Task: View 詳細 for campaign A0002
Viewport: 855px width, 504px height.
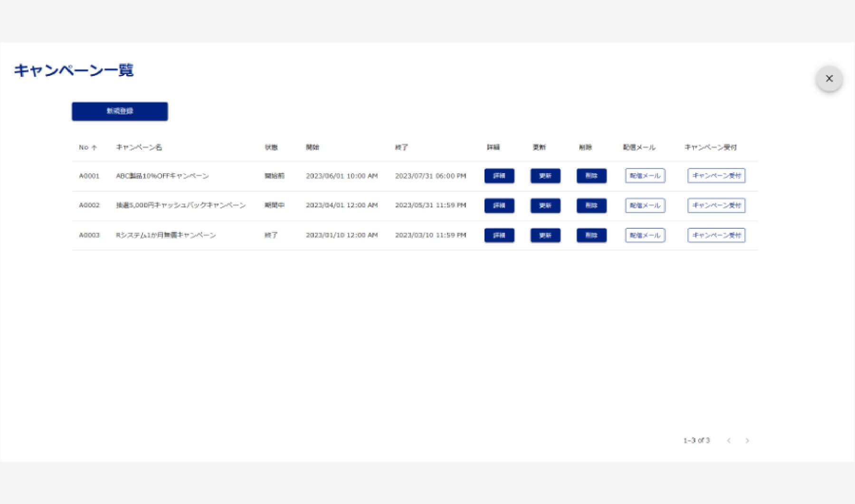Action: [x=499, y=205]
